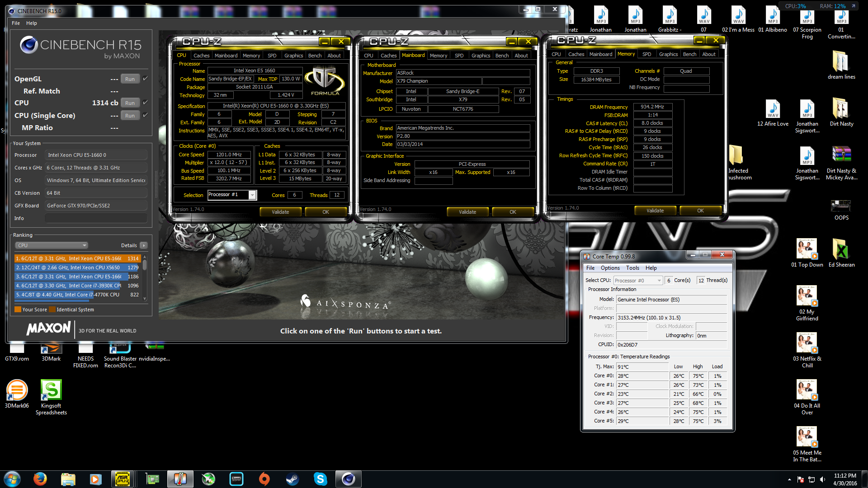Screen dimensions: 868x488
Task: Run the CPU benchmark
Action: tap(130, 103)
